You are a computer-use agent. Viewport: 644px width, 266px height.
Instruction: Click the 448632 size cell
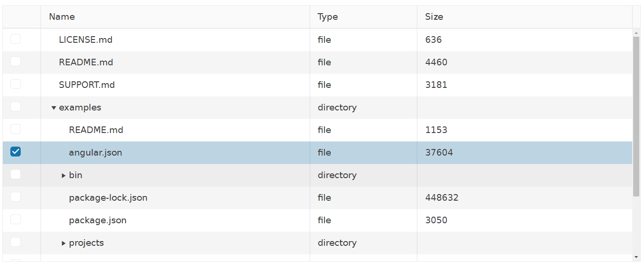pyautogui.click(x=525, y=198)
